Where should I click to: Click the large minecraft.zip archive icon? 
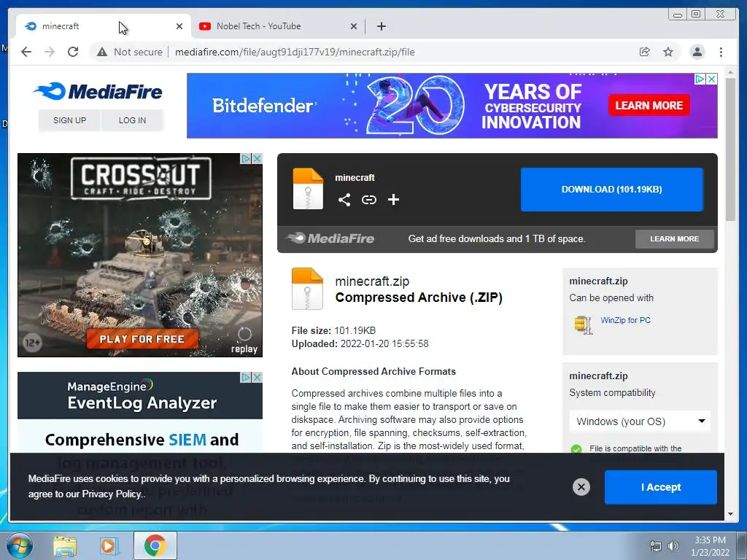click(307, 289)
